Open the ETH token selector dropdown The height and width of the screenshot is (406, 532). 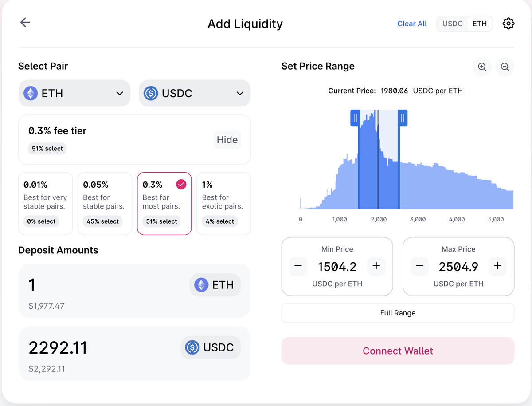coord(74,93)
